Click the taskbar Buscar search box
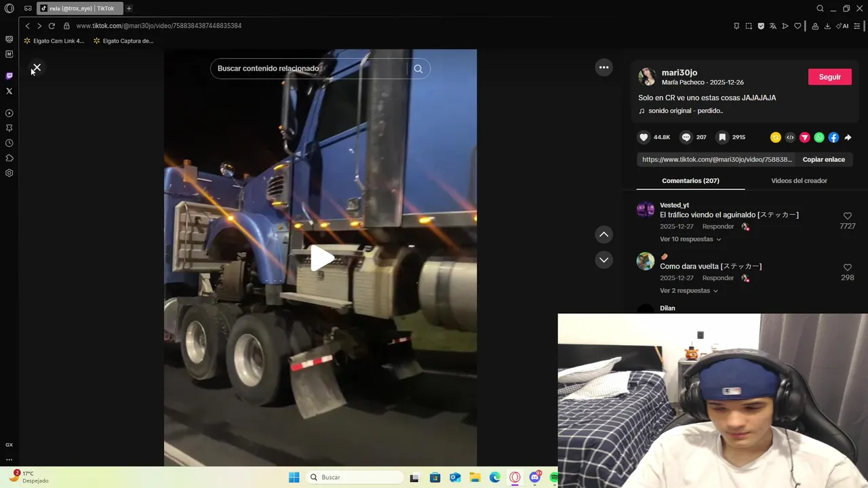This screenshot has height=488, width=868. (354, 477)
